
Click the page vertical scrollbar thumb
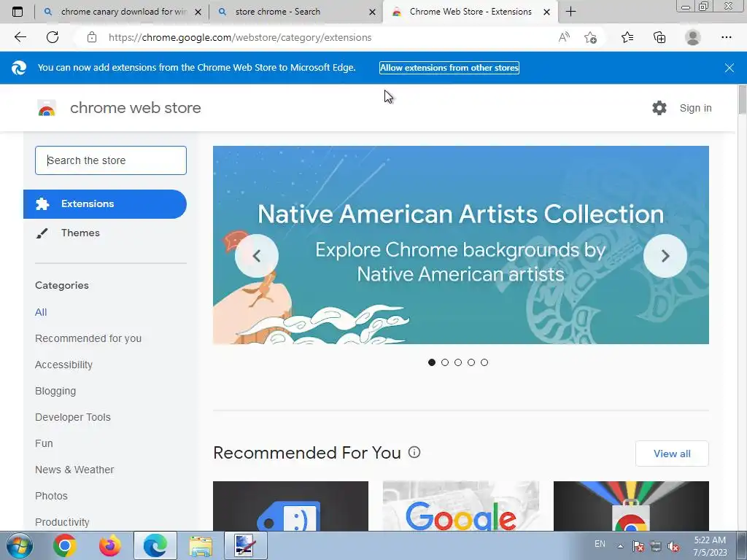(x=742, y=99)
